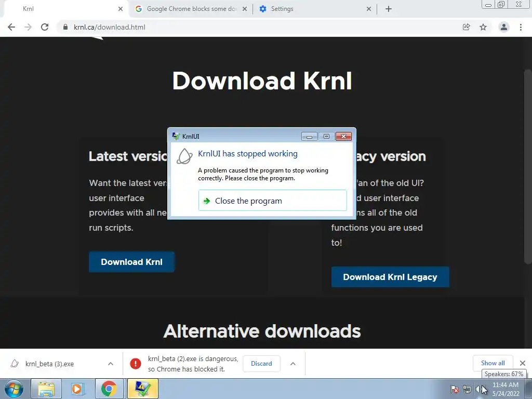
Task: Discard the blocked krnl_beta (2).exe
Action: coord(262,363)
